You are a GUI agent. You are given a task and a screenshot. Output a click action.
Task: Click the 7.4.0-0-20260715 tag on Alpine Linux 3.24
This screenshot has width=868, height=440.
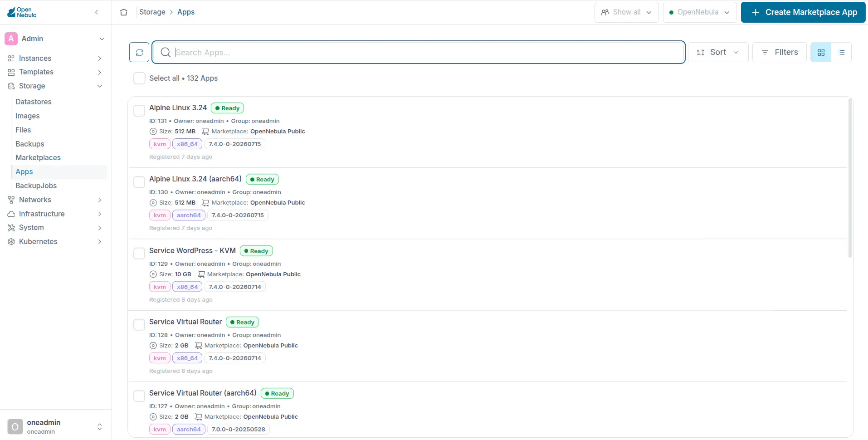pos(235,144)
